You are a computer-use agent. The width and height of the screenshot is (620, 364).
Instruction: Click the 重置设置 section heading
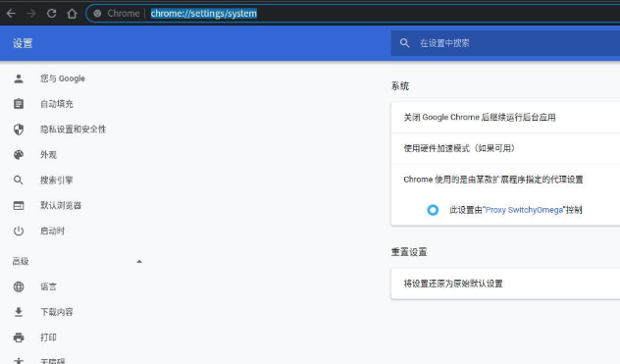409,252
